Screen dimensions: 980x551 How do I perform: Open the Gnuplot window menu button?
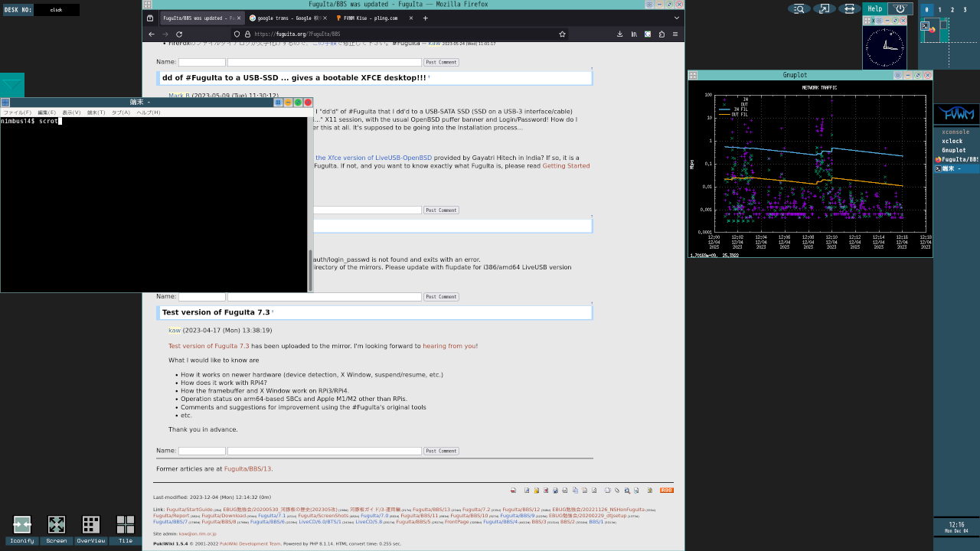pyautogui.click(x=693, y=75)
